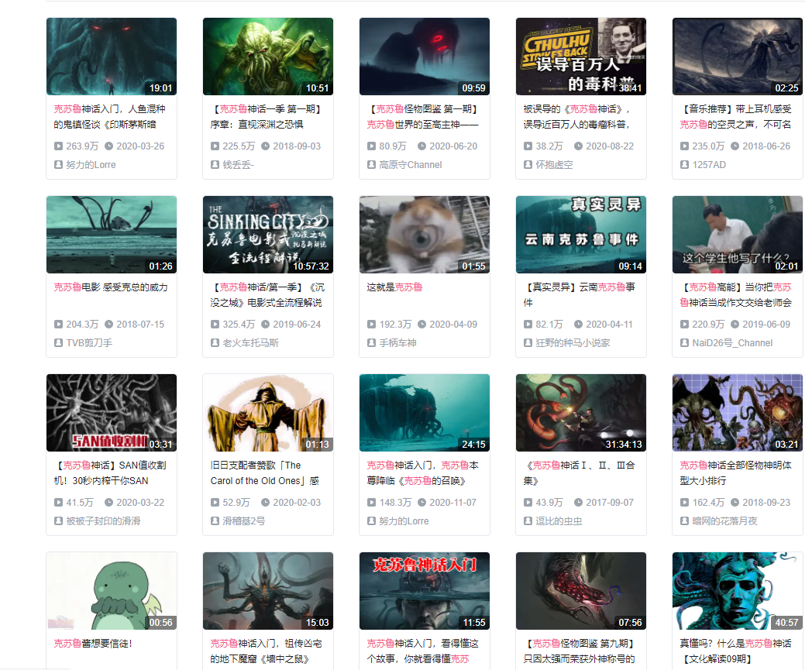Open the hooded figure 01:13 thumbnail

coord(268,413)
